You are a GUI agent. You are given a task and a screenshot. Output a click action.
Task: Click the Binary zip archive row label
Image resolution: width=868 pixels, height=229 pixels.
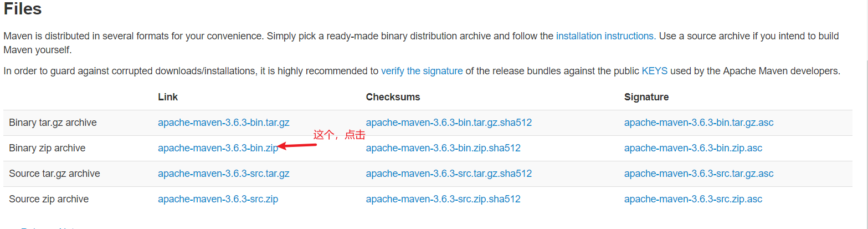point(47,148)
